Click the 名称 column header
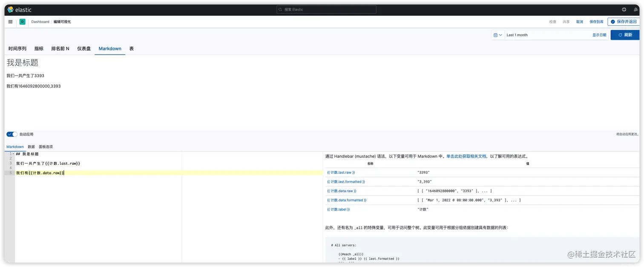 click(x=370, y=163)
